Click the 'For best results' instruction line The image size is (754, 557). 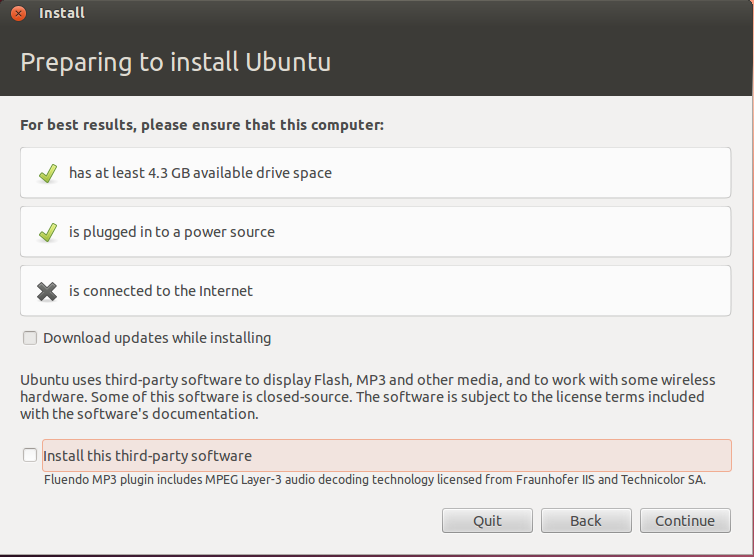pyautogui.click(x=202, y=126)
